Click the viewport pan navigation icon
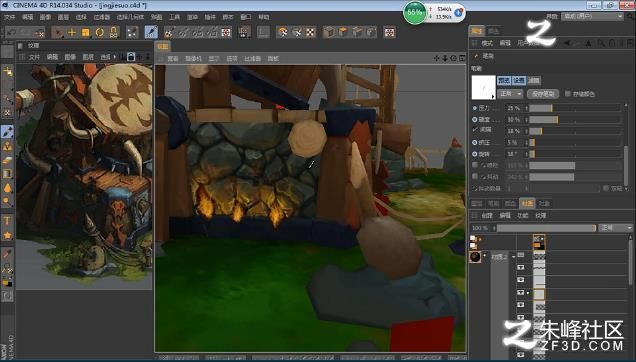 tap(436, 58)
